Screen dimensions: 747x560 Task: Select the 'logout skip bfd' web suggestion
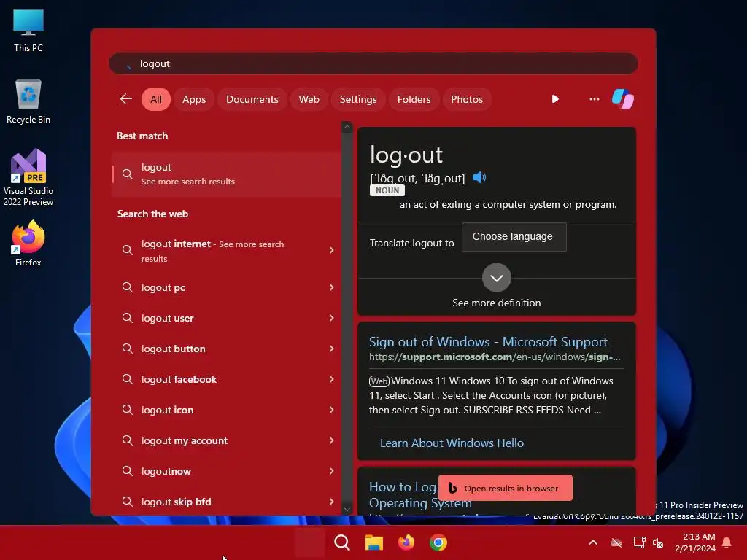[x=226, y=502]
